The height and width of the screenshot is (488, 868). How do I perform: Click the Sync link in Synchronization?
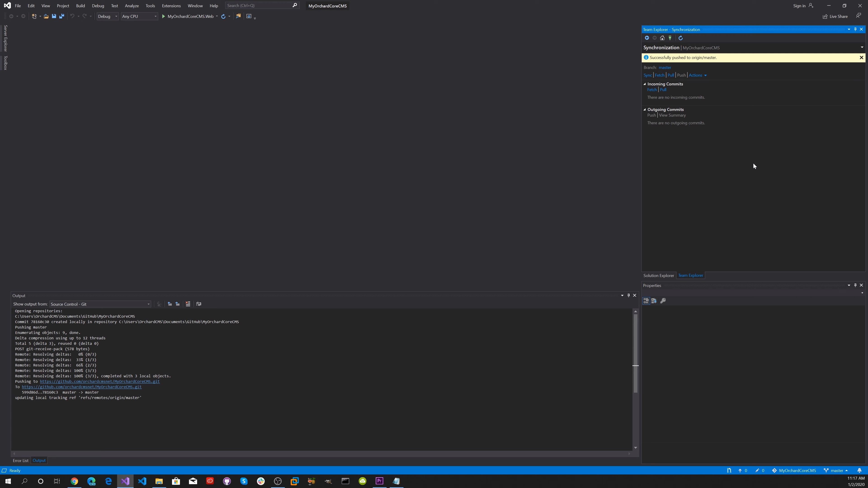coord(647,75)
